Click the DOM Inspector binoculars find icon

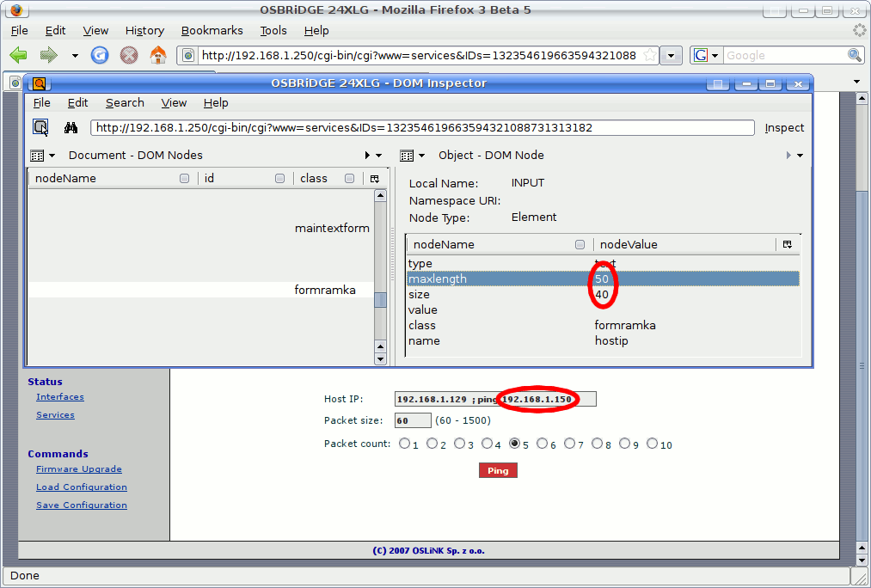click(x=71, y=128)
